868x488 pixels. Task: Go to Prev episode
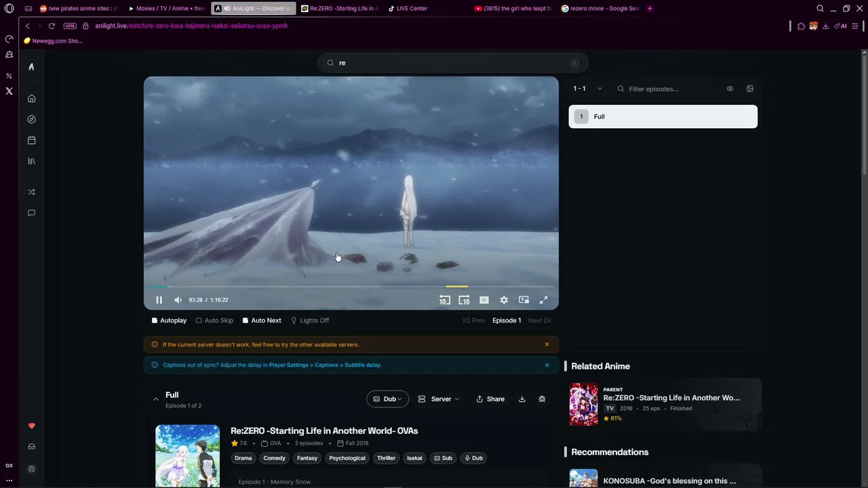474,321
